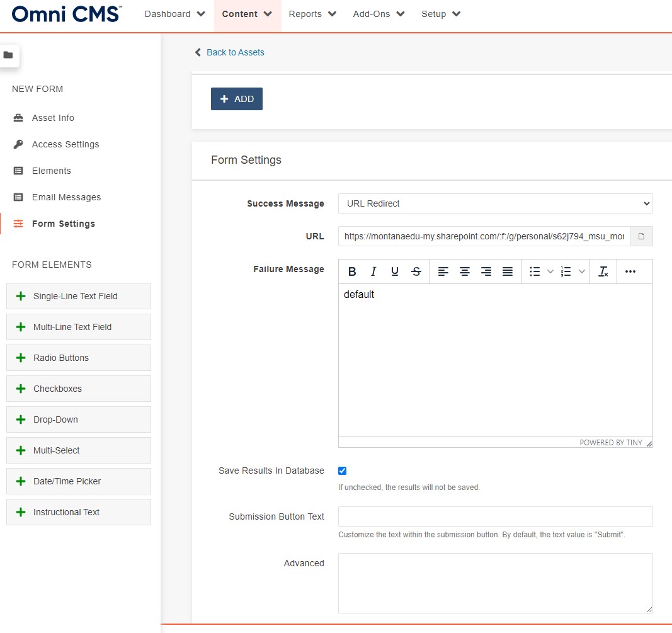Expand numbered list style options arrow

pos(582,271)
